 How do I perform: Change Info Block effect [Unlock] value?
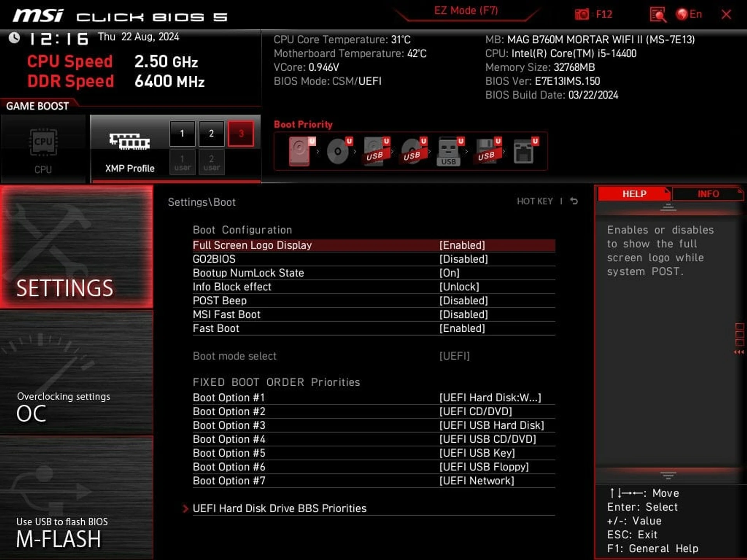point(459,287)
